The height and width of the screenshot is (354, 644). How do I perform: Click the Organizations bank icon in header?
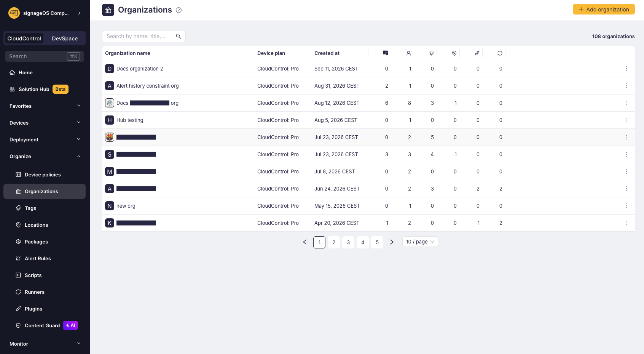coord(108,10)
